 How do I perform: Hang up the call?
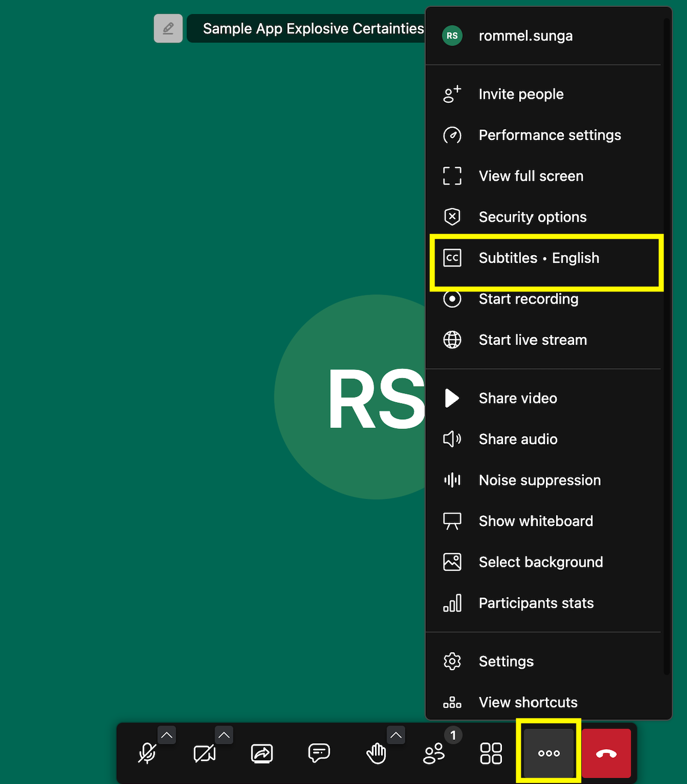click(x=606, y=754)
